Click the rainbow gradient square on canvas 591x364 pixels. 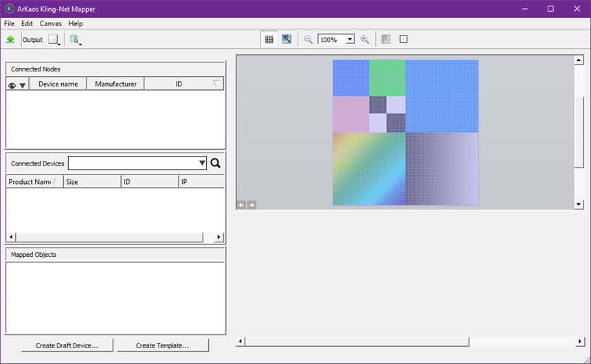(369, 169)
